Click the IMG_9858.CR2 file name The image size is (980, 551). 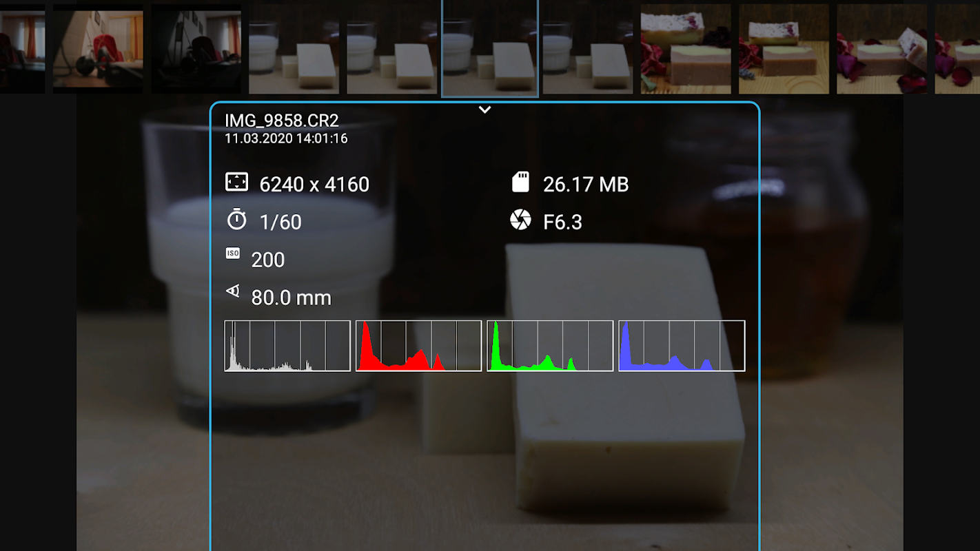tap(282, 121)
